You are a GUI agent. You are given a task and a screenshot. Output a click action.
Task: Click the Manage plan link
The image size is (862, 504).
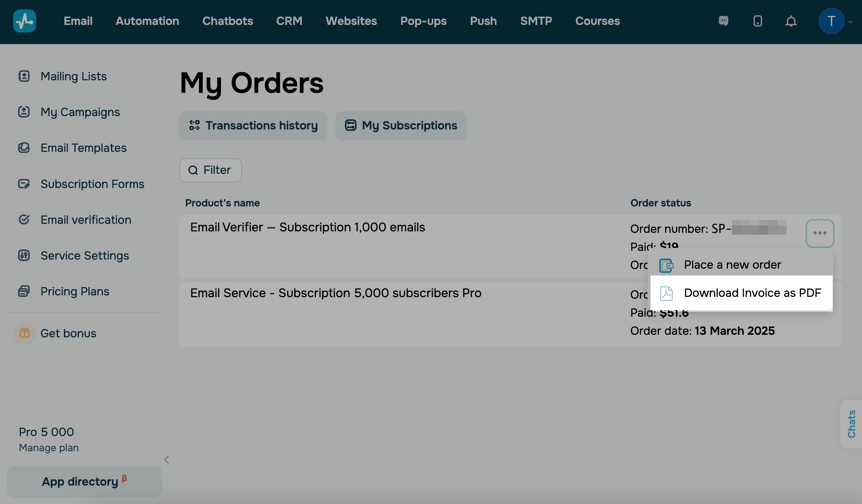(49, 448)
